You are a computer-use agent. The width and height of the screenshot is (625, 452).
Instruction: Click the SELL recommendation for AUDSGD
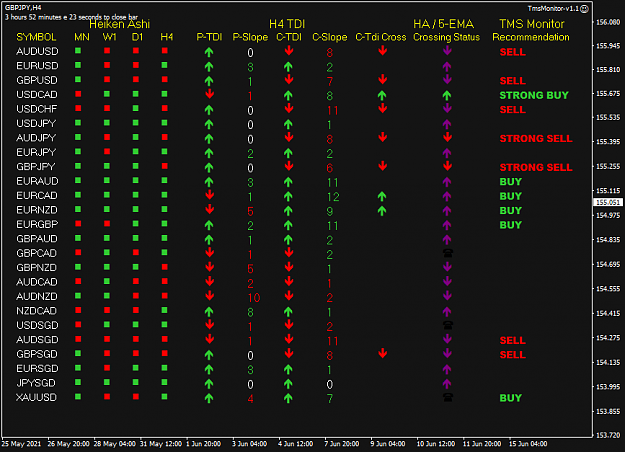pyautogui.click(x=513, y=340)
